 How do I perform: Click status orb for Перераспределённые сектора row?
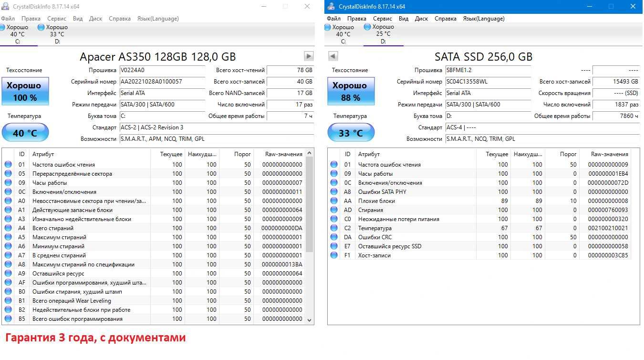[8, 174]
